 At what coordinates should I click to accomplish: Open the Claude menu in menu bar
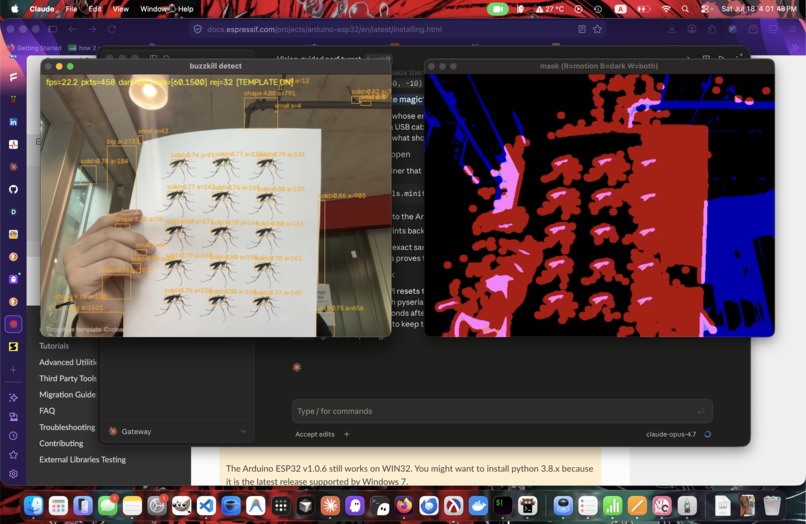[x=42, y=9]
